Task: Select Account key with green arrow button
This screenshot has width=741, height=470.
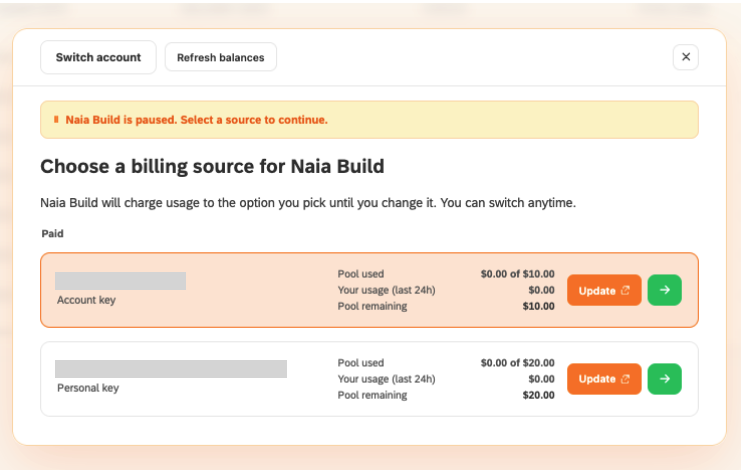Action: click(x=664, y=290)
